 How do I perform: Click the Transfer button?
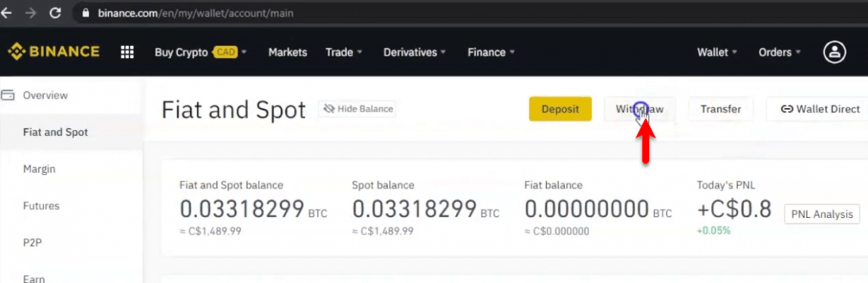tap(720, 109)
